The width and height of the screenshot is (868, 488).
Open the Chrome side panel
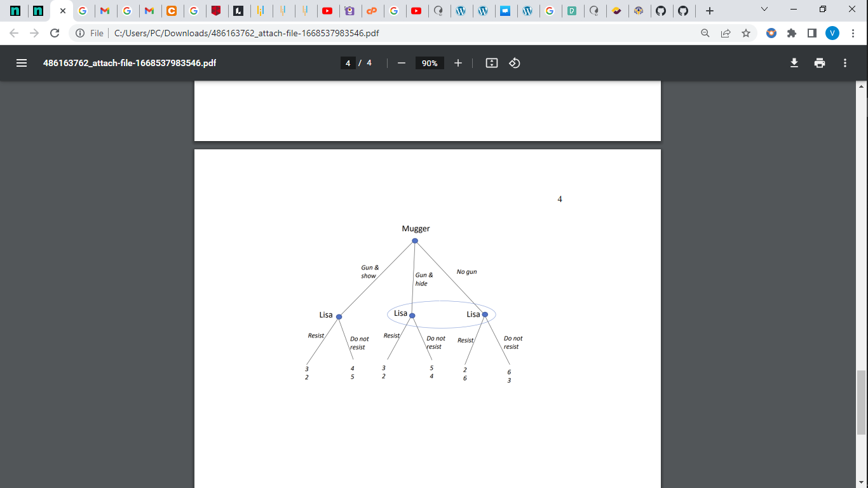(x=812, y=33)
